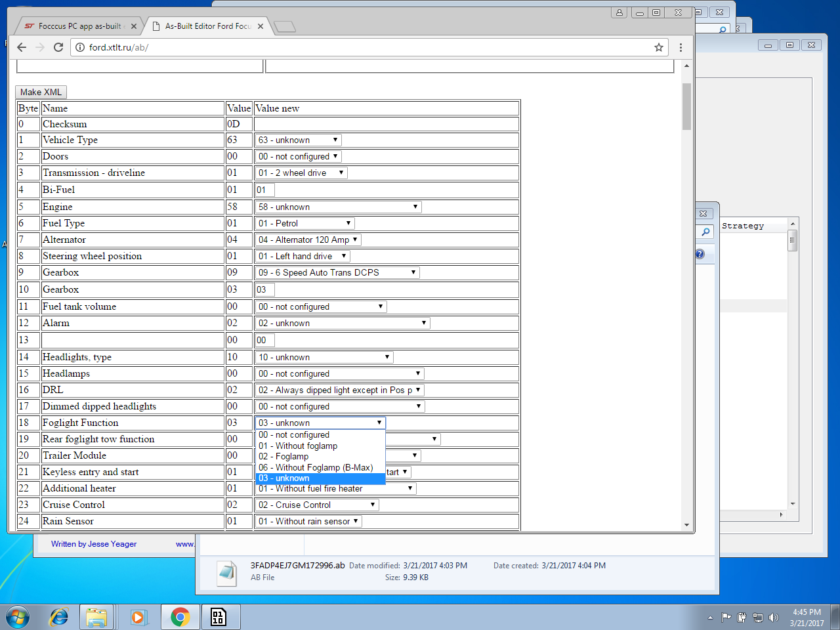Image resolution: width=840 pixels, height=630 pixels.
Task: Expand the Fuel Type dropdown
Action: 305,223
